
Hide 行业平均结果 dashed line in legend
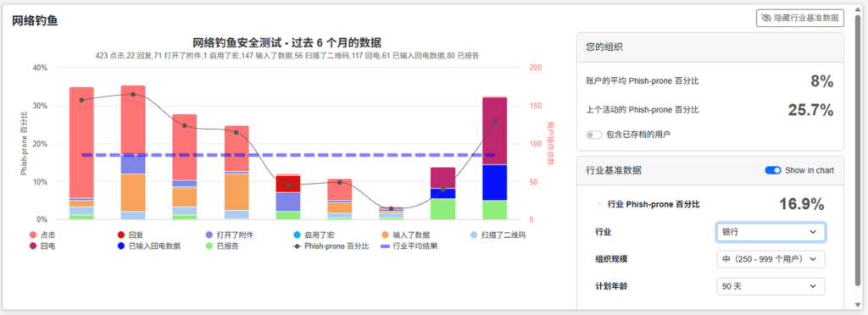click(386, 246)
